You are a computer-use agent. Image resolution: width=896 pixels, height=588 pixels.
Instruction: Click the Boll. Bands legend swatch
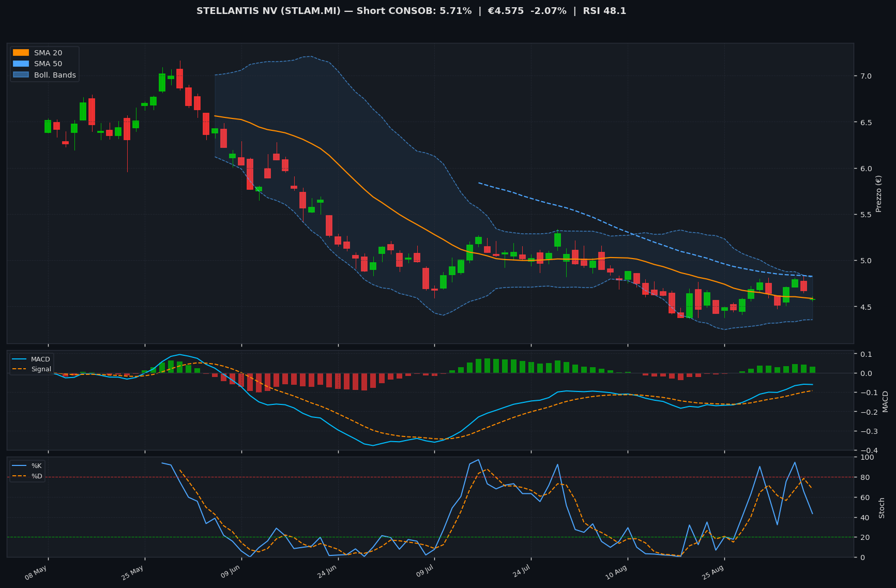click(x=21, y=75)
